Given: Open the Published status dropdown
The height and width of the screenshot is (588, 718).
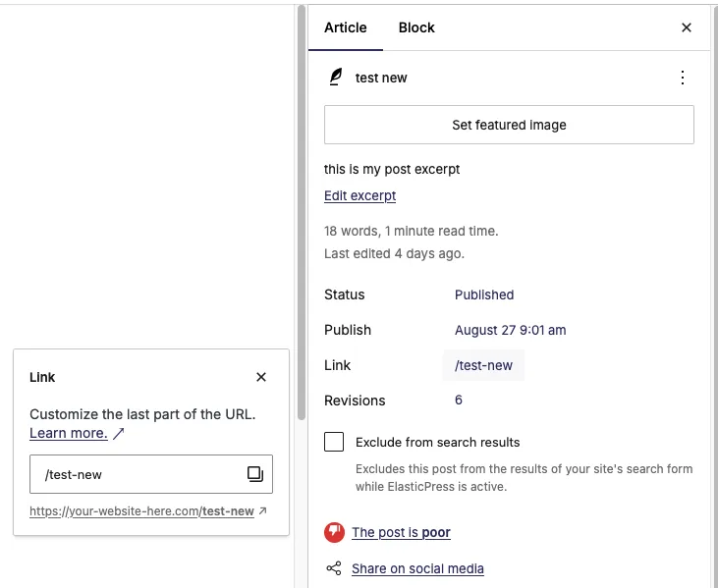Looking at the screenshot, I should click(x=484, y=294).
